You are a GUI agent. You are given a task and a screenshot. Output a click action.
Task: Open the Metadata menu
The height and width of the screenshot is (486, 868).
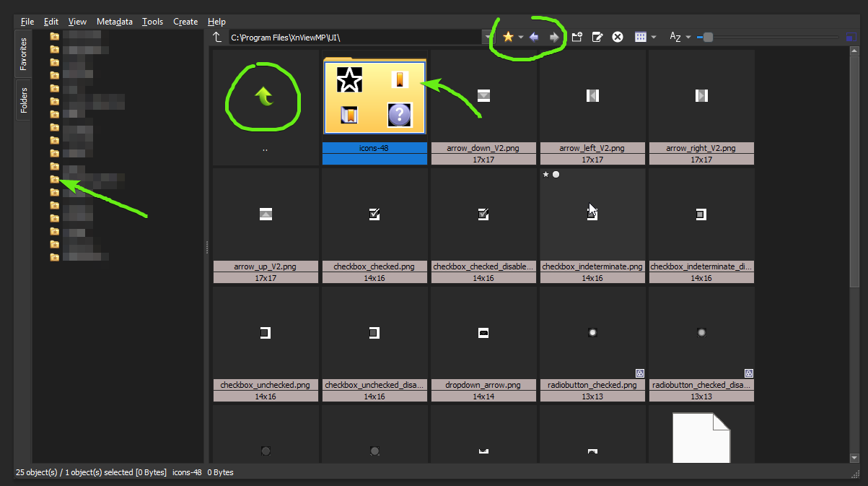pos(115,22)
